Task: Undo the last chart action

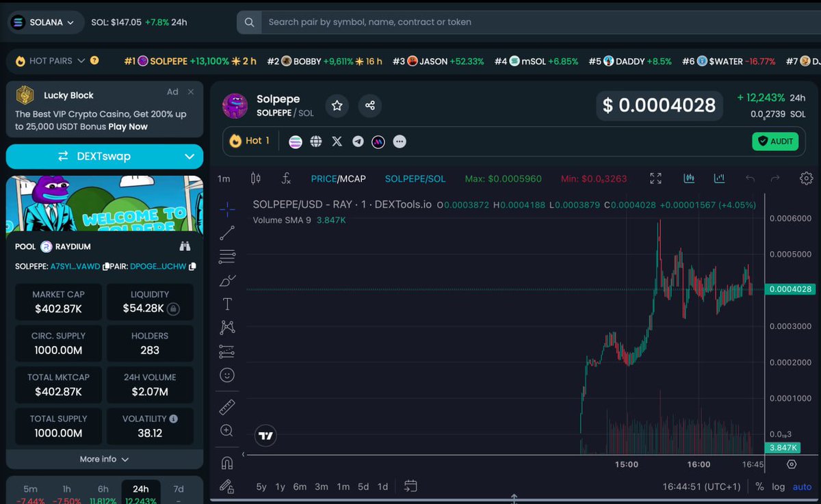Action: tap(750, 178)
